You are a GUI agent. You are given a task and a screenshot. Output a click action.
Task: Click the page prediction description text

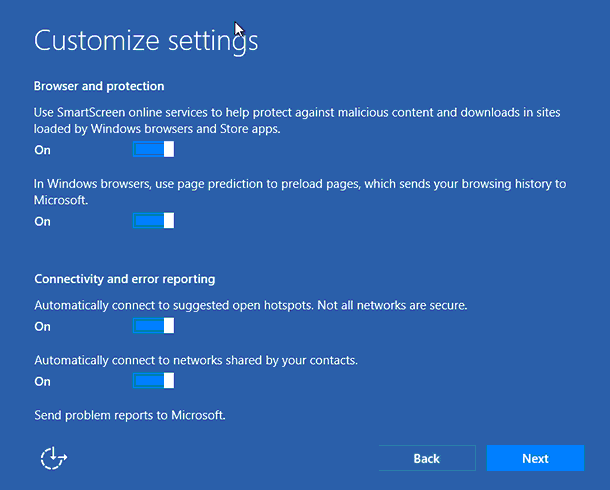pos(300,192)
